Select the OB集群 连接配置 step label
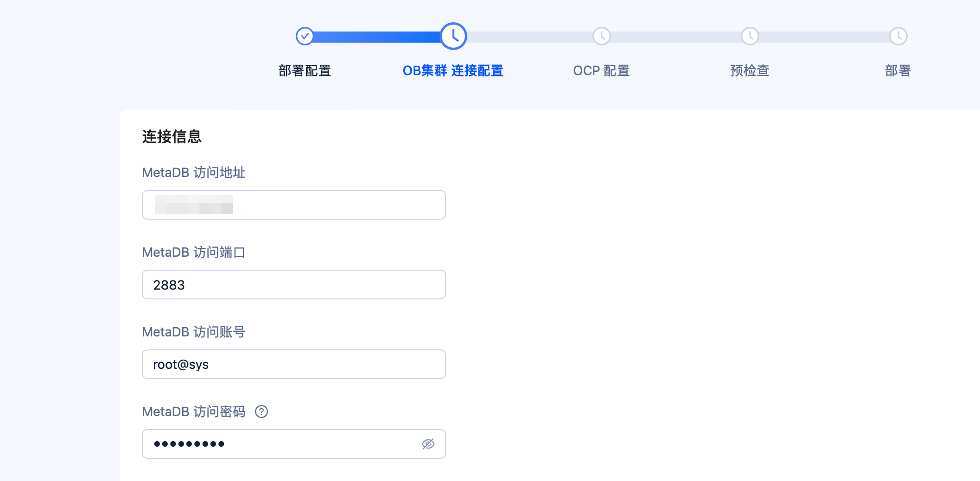This screenshot has height=481, width=980. click(453, 70)
